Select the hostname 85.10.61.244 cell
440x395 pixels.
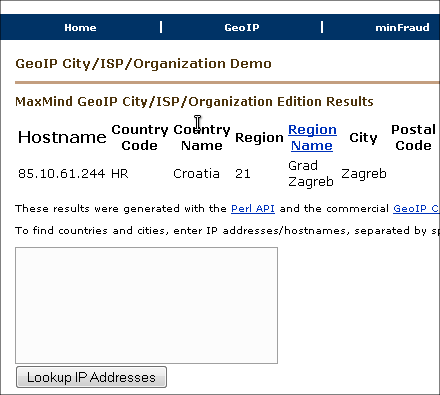62,174
